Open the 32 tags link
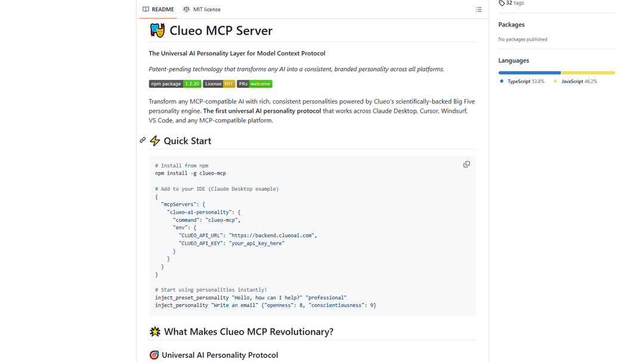This screenshot has height=362, width=644. click(512, 3)
